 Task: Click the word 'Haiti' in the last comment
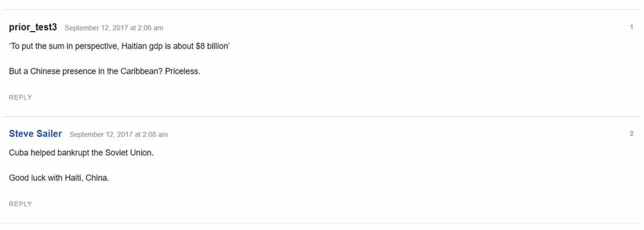pyautogui.click(x=73, y=178)
